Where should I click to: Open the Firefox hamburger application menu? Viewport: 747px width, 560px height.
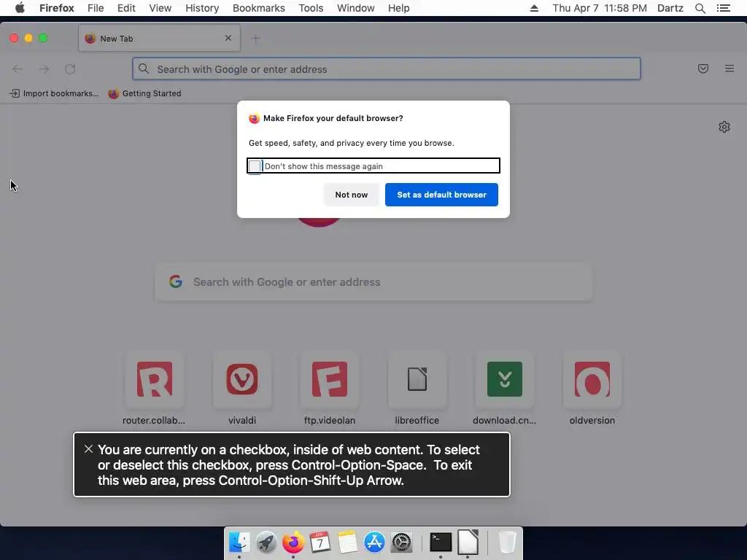point(729,69)
